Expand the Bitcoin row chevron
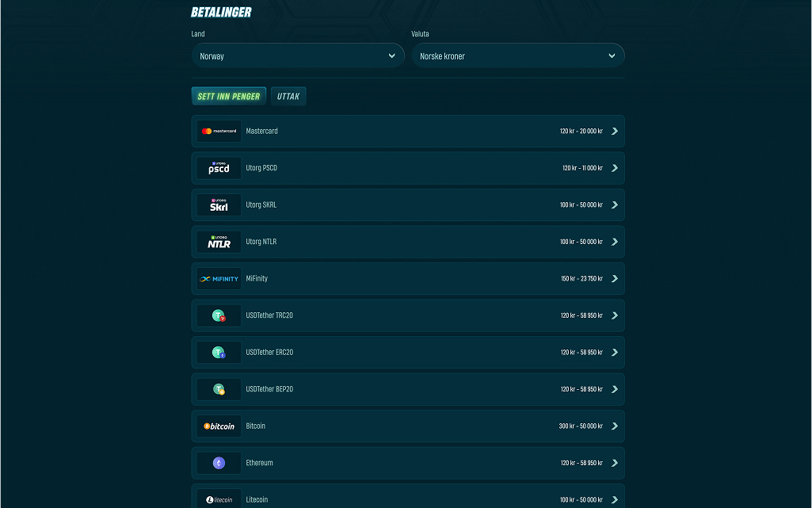 [615, 426]
